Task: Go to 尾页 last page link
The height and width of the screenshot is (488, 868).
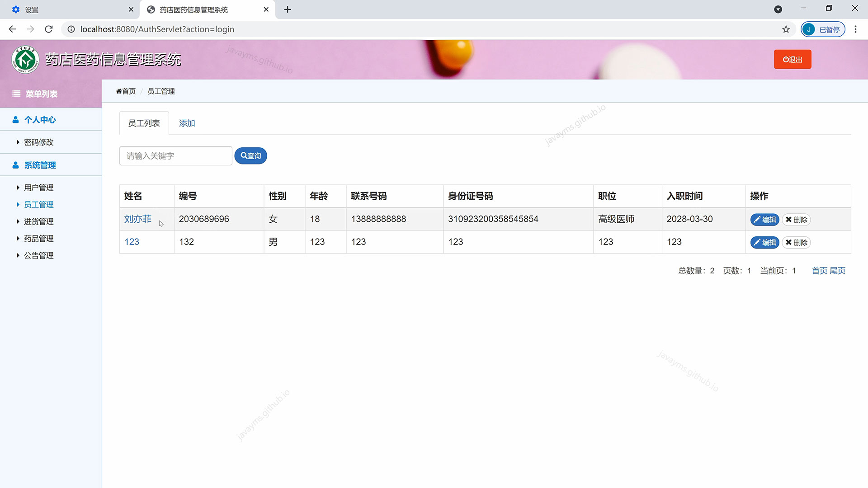Action: tap(837, 271)
